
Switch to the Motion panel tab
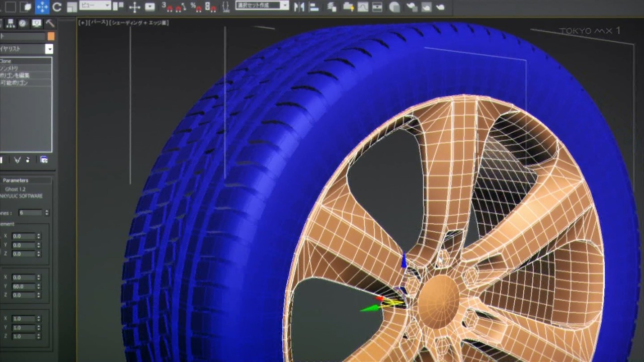(x=23, y=24)
